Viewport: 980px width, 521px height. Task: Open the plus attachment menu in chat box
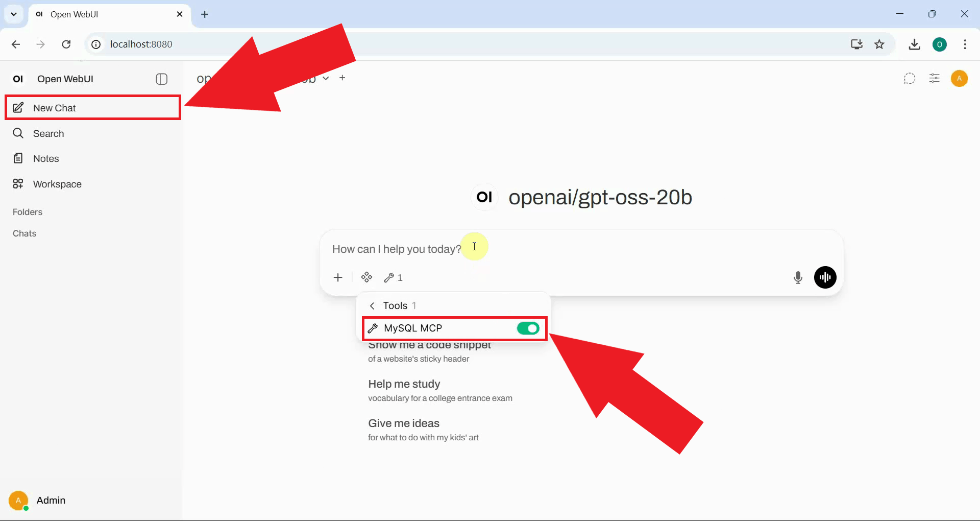[x=338, y=277]
